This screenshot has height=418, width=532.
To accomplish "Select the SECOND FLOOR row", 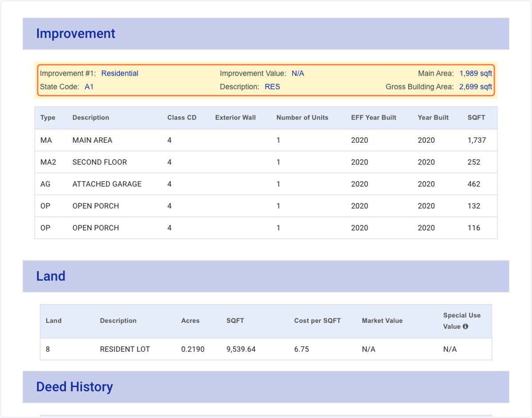I will click(x=266, y=162).
